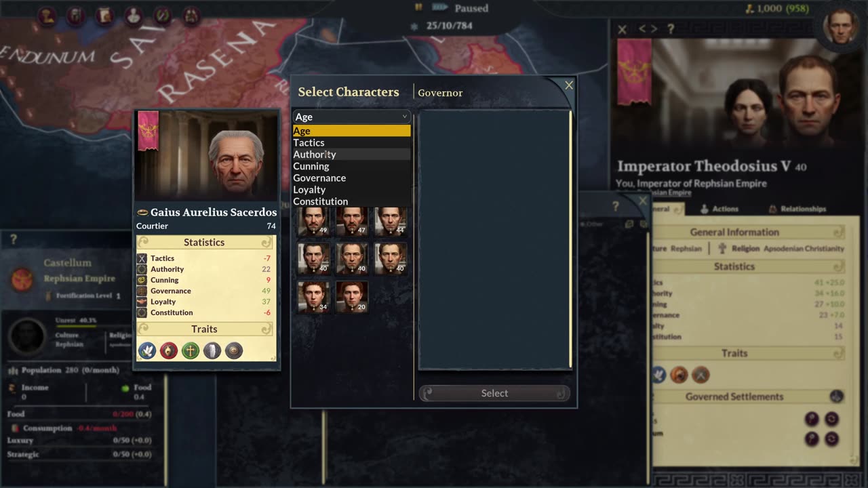Screen dimensions: 868x488
Task: Select the character portrait aged 34
Action: 314,297
